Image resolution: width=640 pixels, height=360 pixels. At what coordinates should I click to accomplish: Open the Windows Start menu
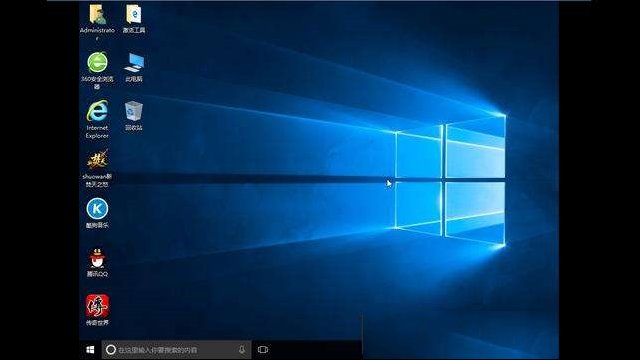pos(91,350)
